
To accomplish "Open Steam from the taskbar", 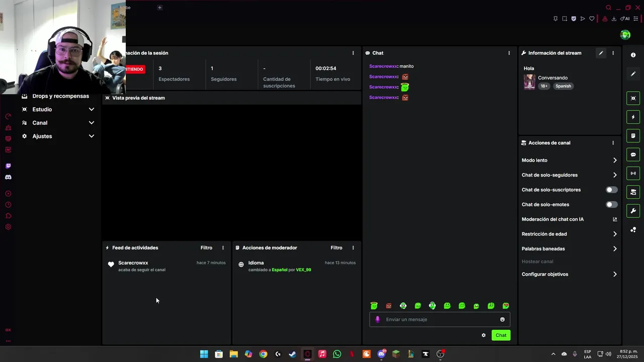I will tap(292, 354).
